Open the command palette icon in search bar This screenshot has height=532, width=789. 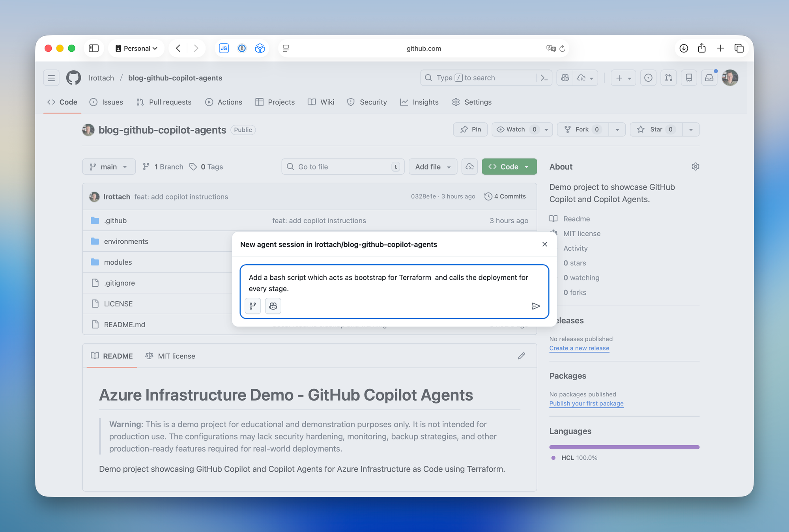coord(544,78)
